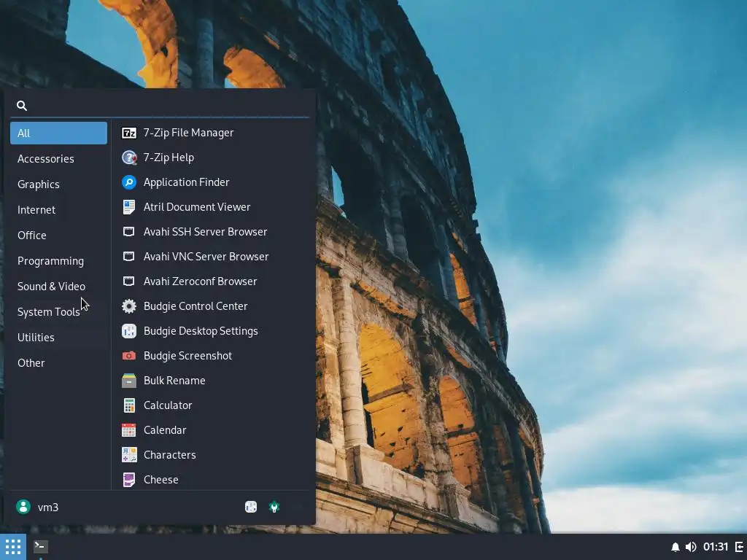Open Budgie Desktop Settings entry
This screenshot has height=560, width=747.
pos(212,331)
